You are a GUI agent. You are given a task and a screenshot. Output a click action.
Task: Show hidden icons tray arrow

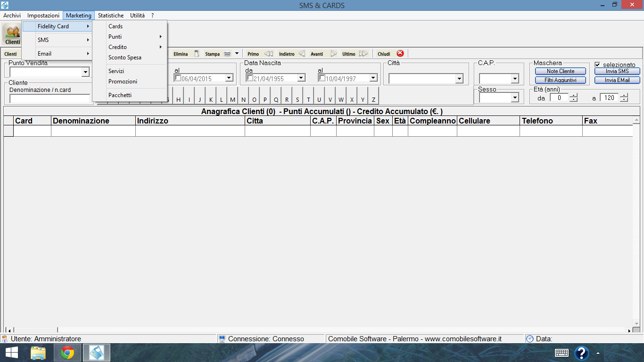[x=598, y=353]
